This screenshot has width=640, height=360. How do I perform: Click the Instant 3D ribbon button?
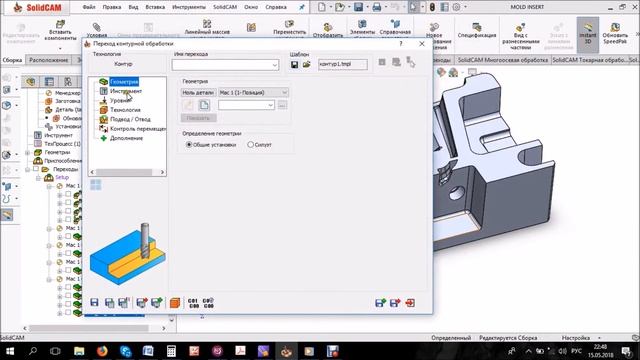click(587, 34)
